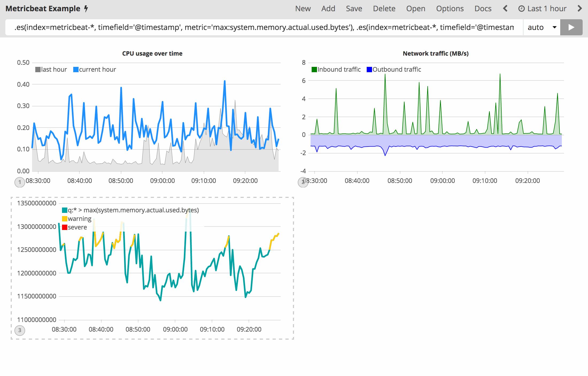
Task: Click Save in the top bar
Action: (x=354, y=9)
